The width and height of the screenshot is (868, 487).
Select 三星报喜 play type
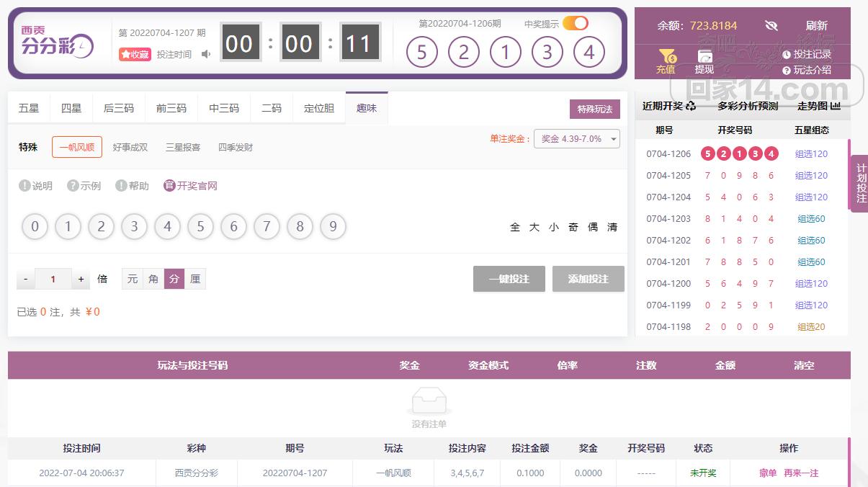coord(183,147)
